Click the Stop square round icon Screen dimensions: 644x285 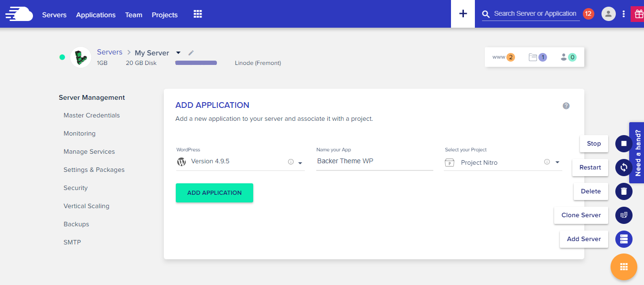pos(624,144)
